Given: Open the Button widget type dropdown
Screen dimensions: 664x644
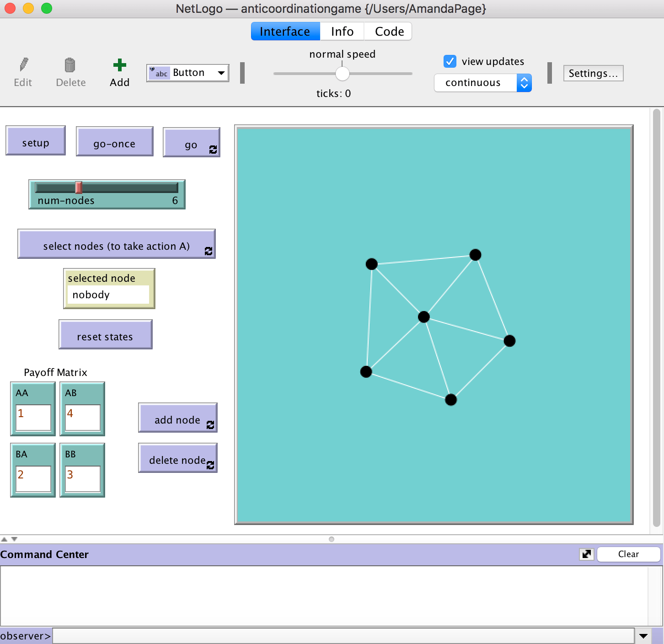Looking at the screenshot, I should (x=188, y=73).
